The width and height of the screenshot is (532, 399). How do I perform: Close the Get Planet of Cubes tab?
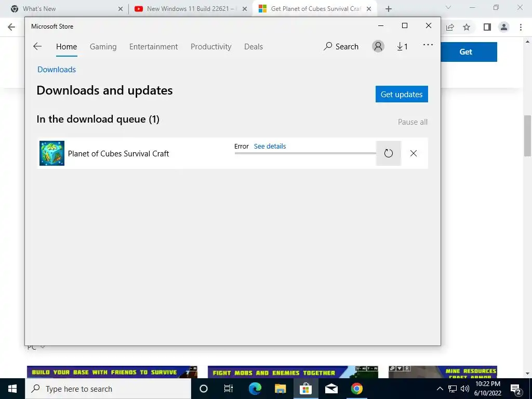tap(369, 9)
